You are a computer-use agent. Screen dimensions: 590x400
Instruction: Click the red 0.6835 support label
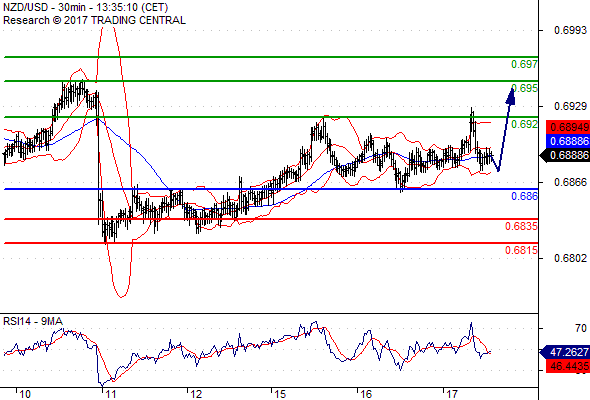(521, 226)
